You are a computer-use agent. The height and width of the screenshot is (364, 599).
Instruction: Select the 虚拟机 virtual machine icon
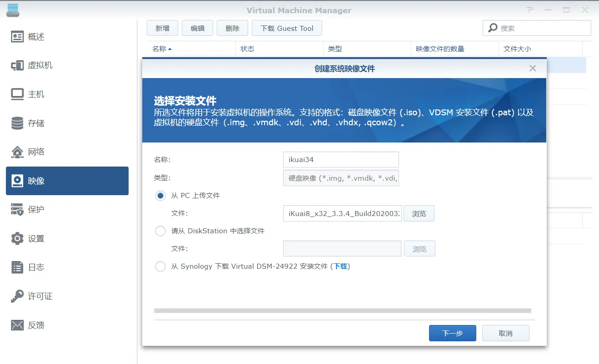[x=17, y=65]
